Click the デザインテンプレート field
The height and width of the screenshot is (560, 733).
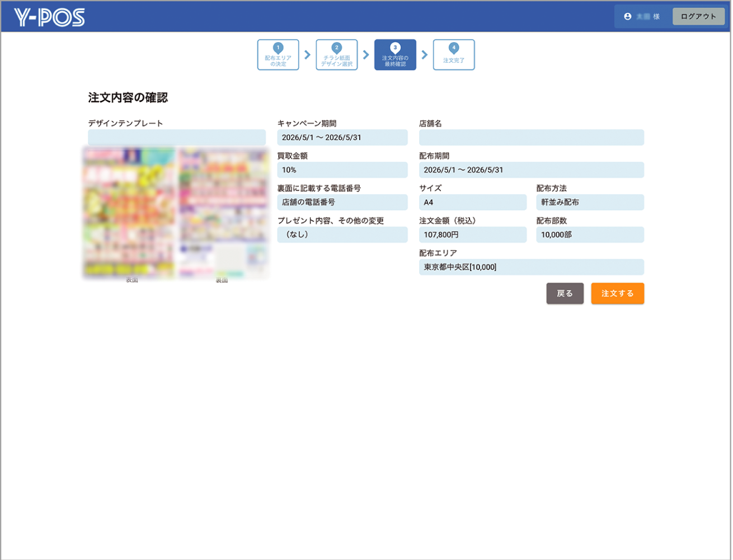[x=177, y=138]
